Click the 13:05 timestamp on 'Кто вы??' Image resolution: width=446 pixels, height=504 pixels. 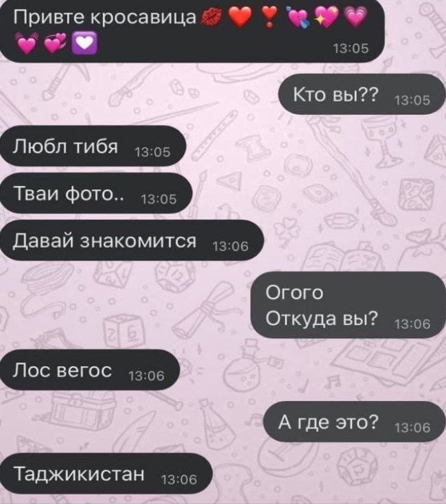tap(412, 100)
